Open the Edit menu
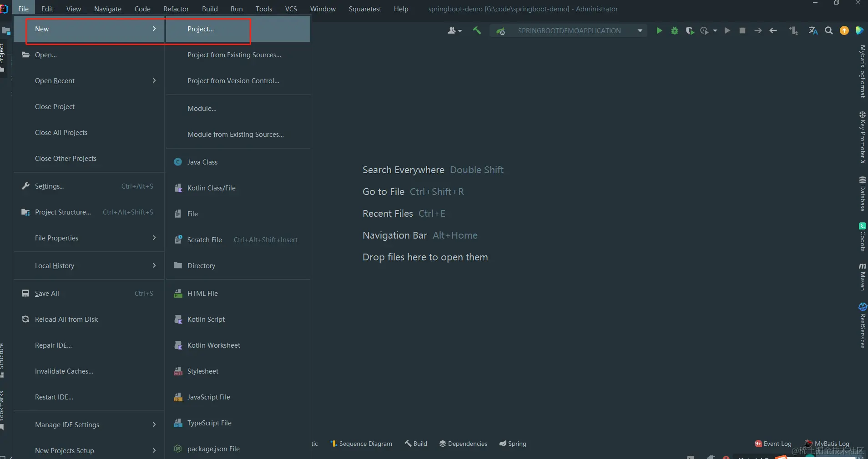This screenshot has width=868, height=459. tap(47, 9)
